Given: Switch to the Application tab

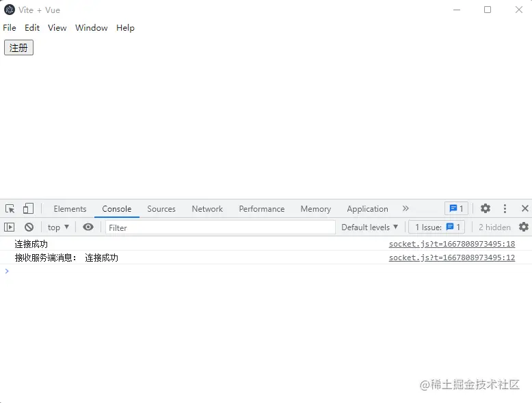Looking at the screenshot, I should [x=367, y=209].
